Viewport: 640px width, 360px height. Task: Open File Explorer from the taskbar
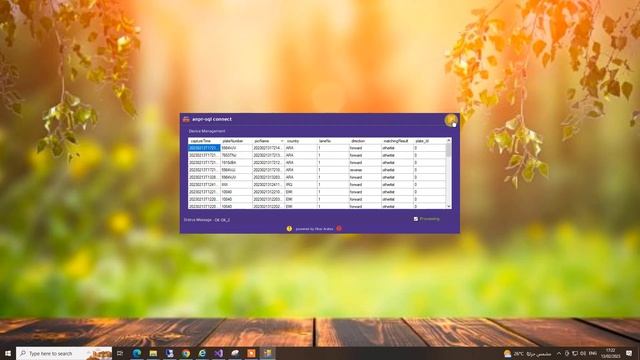153,353
